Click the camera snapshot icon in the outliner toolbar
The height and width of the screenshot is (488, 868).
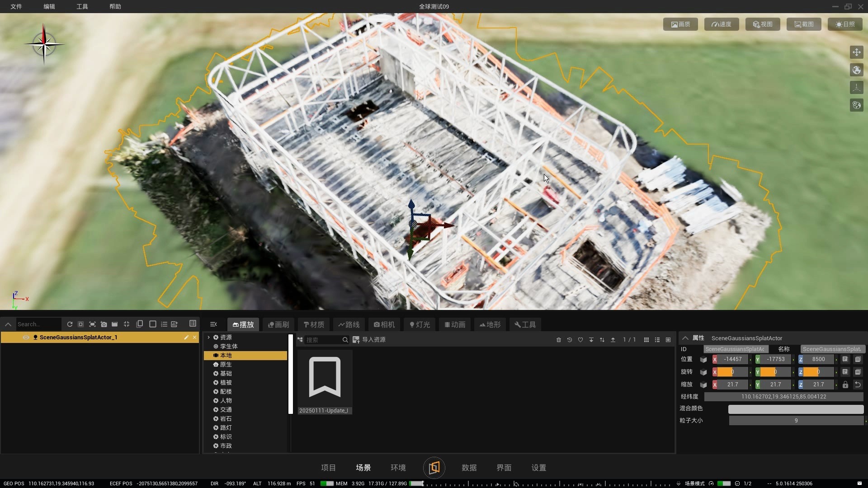[104, 324]
